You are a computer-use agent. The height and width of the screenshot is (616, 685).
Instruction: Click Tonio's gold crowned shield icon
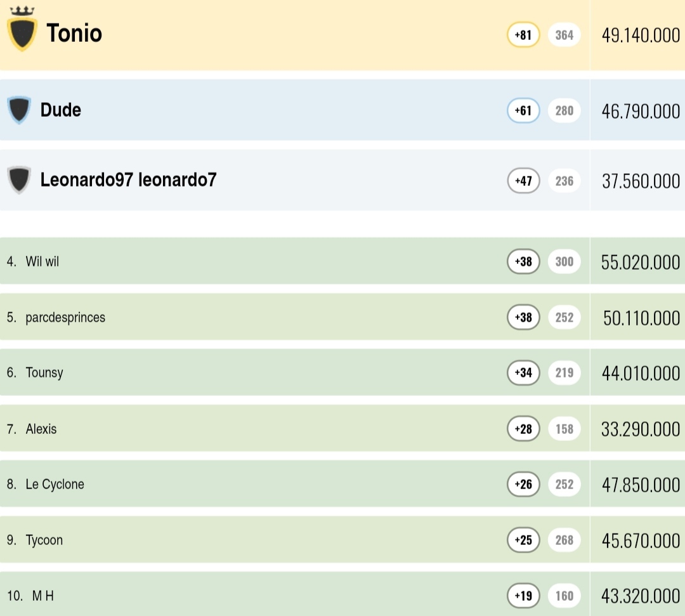tap(22, 30)
